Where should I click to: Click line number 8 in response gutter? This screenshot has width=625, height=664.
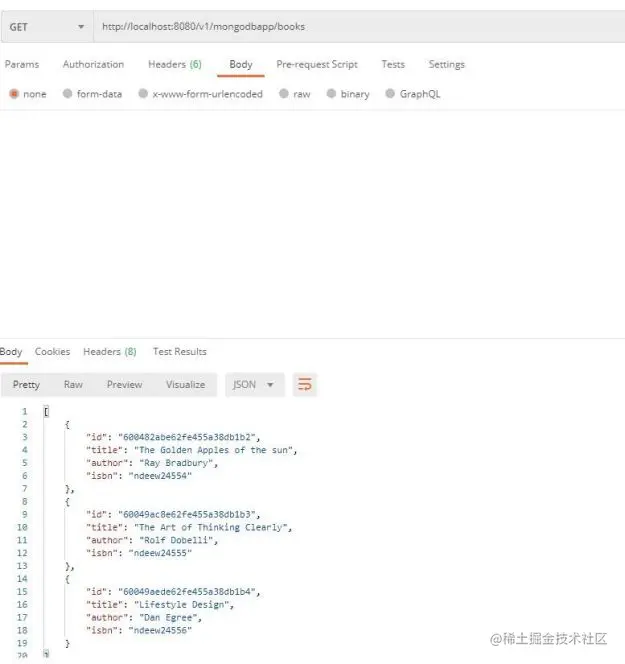point(25,501)
